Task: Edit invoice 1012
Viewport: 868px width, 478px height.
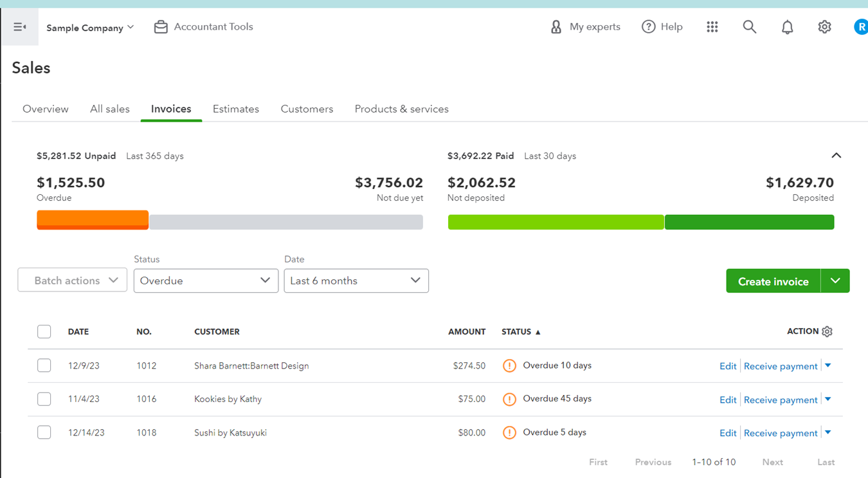Action: (728, 366)
